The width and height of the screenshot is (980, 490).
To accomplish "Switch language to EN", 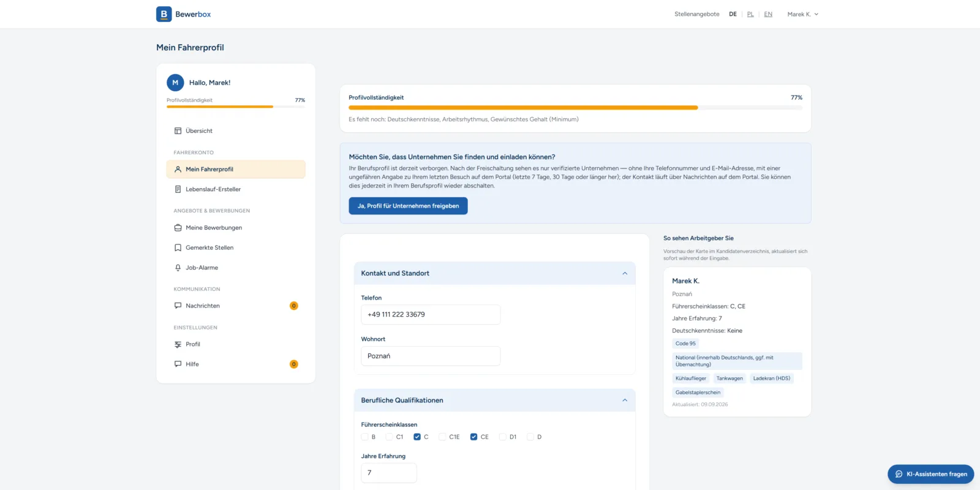I will coord(768,14).
